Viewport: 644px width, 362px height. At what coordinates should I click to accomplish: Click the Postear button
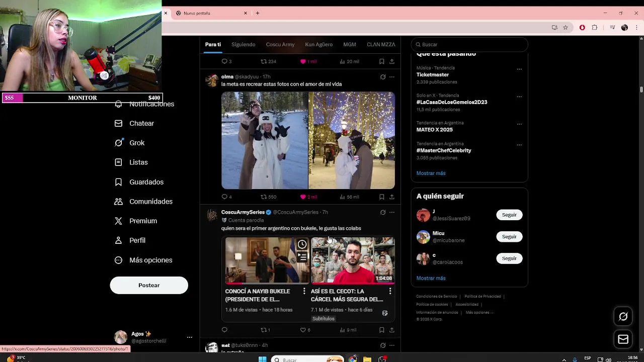(149, 285)
